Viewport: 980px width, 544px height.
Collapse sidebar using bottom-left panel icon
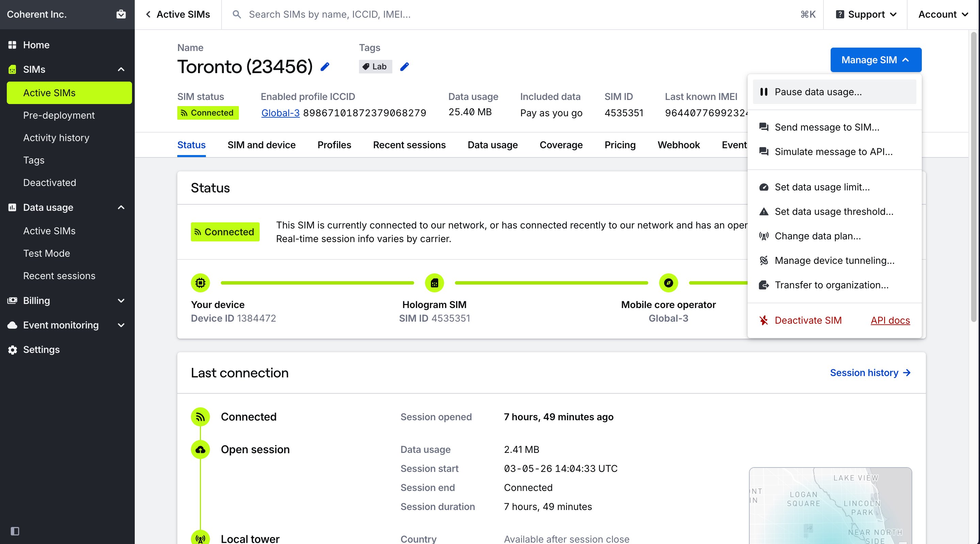(x=15, y=531)
